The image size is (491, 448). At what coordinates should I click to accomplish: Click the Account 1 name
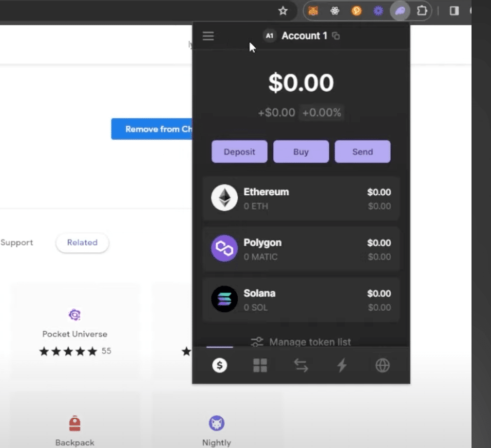coord(304,36)
